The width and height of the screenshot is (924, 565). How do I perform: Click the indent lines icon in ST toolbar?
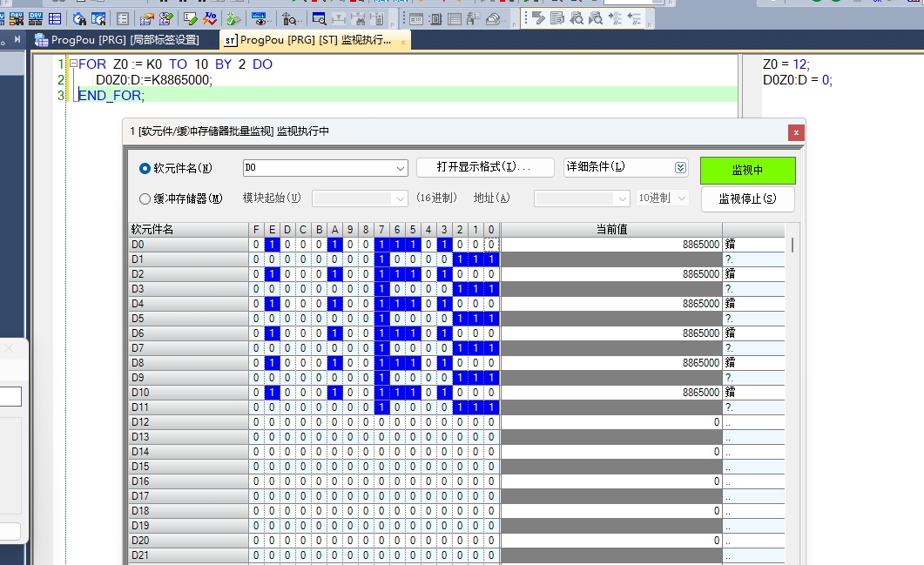click(616, 18)
